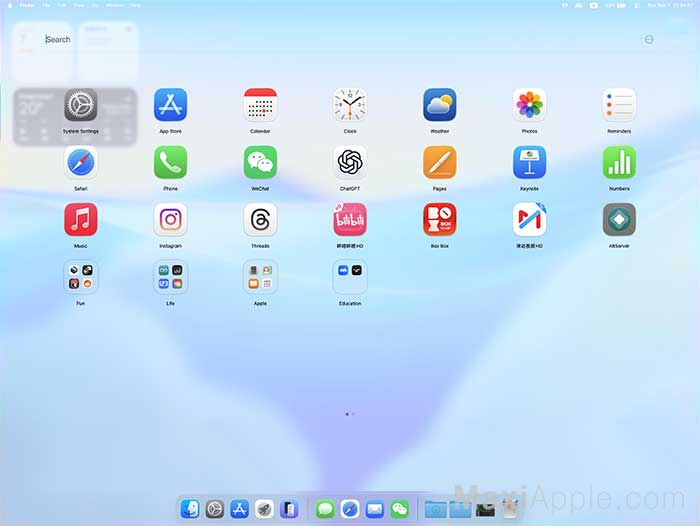
Task: Open Mail in the Dock
Action: (x=375, y=509)
